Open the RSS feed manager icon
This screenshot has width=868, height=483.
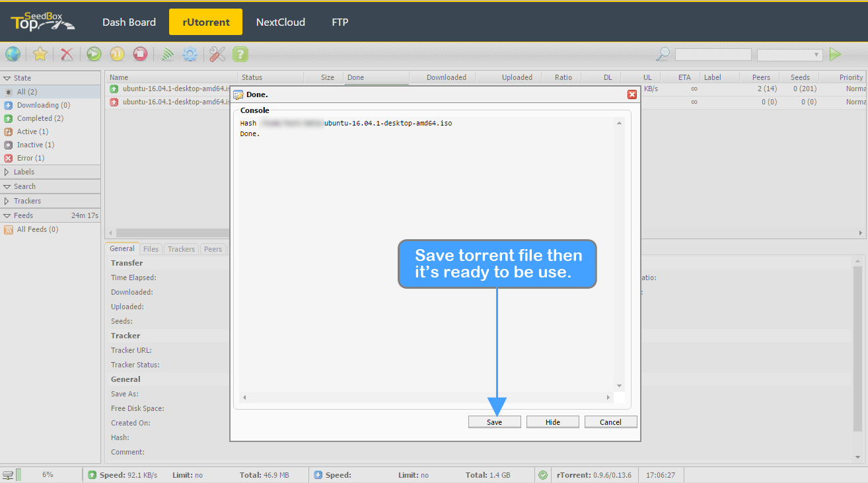(x=167, y=54)
